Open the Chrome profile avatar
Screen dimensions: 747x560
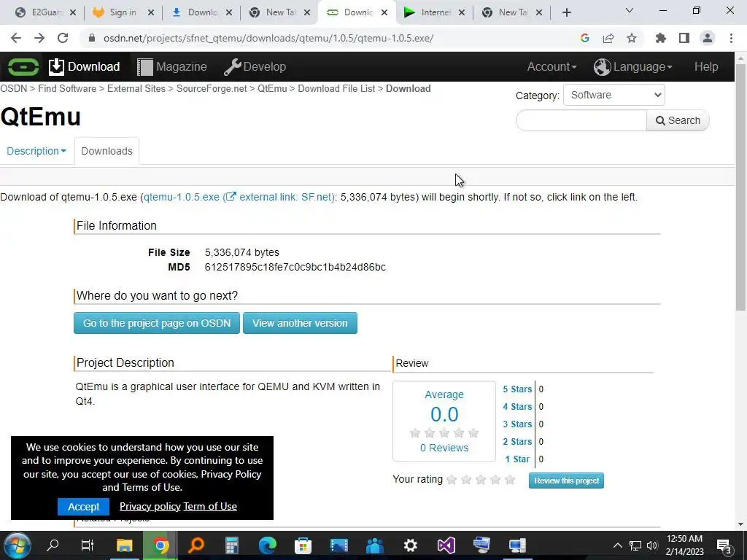click(708, 38)
